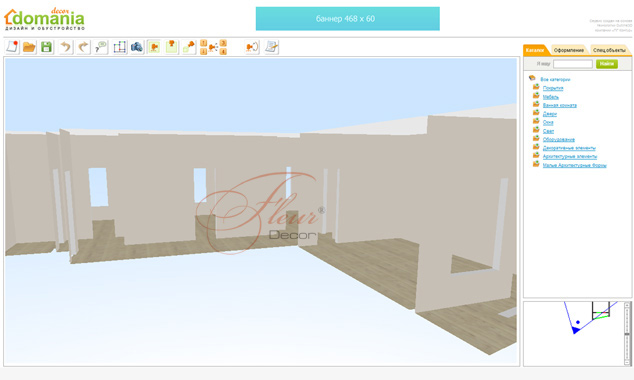This screenshot has width=634, height=380.
Task: Click the floor plan outline in the minimap
Action: tap(601, 311)
